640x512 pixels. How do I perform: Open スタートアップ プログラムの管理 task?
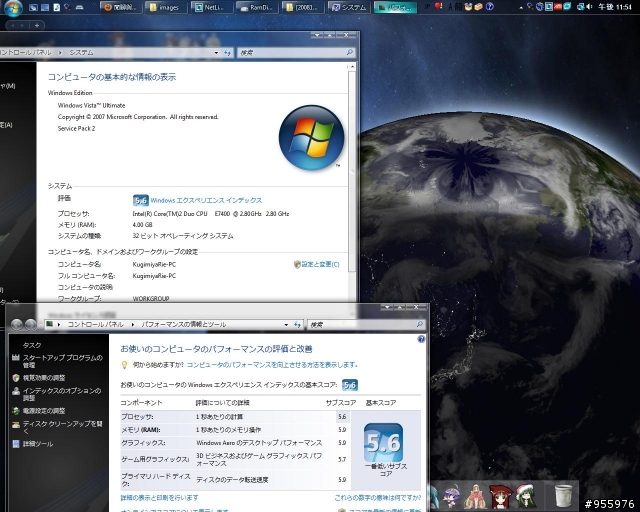[62, 361]
